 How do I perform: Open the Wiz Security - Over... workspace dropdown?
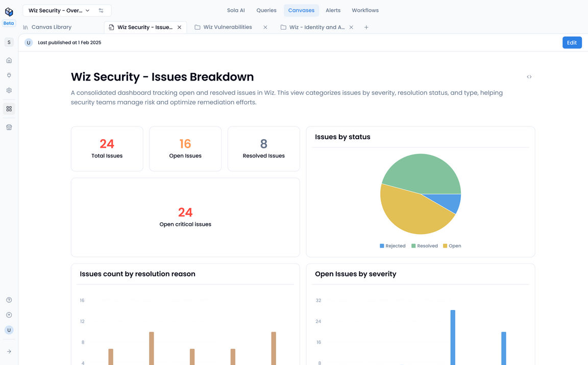pos(59,11)
